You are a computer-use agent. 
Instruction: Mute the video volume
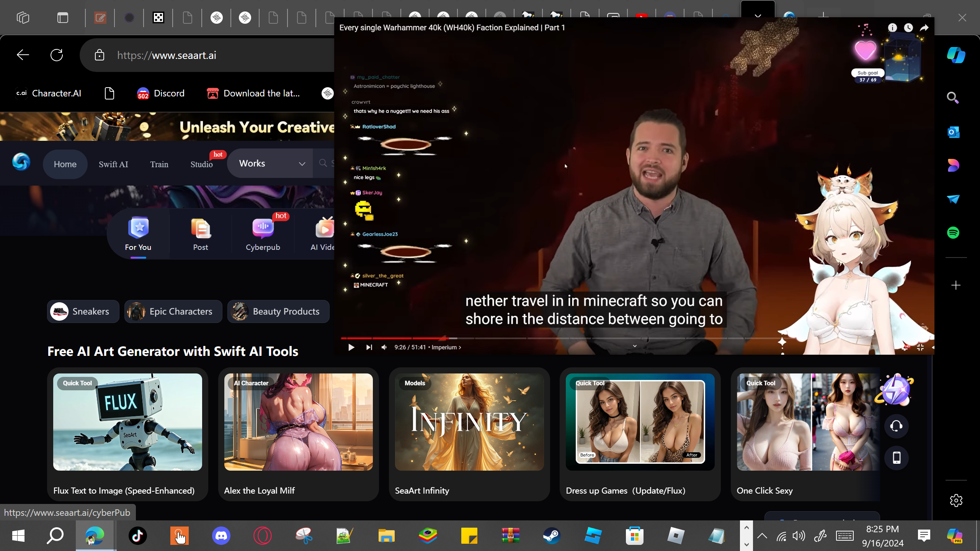click(x=384, y=347)
